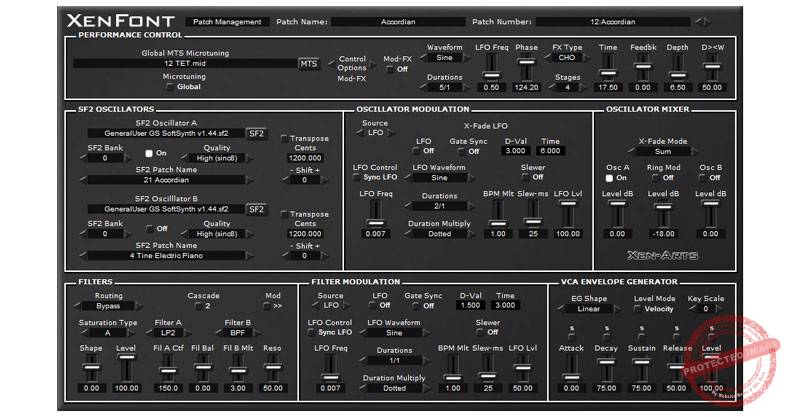Click the MTS button beside 12 TET.mid
800x417 pixels.
click(309, 64)
